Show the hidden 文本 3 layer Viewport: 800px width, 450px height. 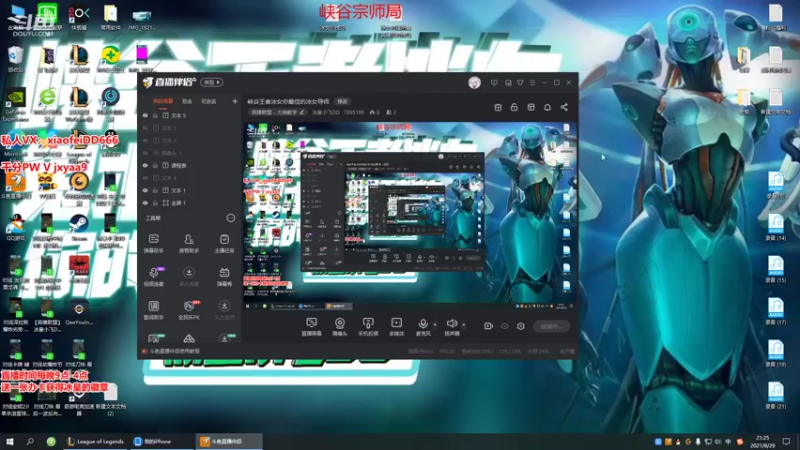point(145,128)
